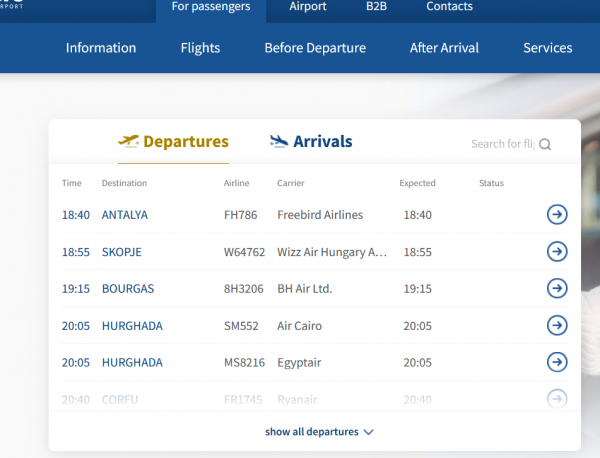Open the Flights menu

pyautogui.click(x=200, y=48)
